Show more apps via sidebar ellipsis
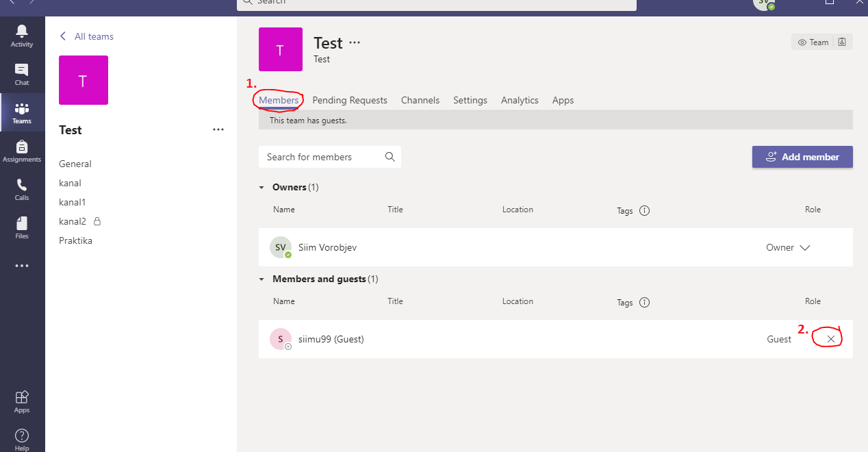 pyautogui.click(x=22, y=266)
